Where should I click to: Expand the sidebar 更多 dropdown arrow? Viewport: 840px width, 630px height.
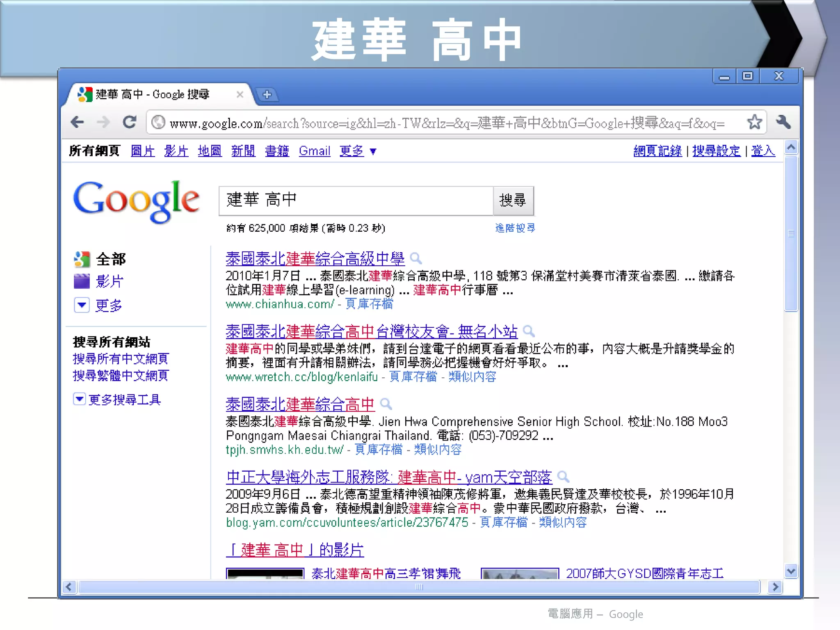82,305
